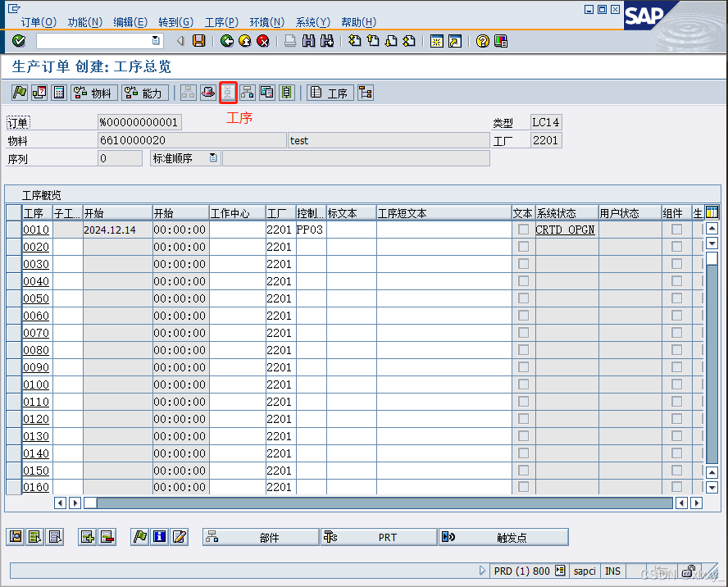Open the 转到(G) menu
728x587 pixels.
tap(176, 22)
